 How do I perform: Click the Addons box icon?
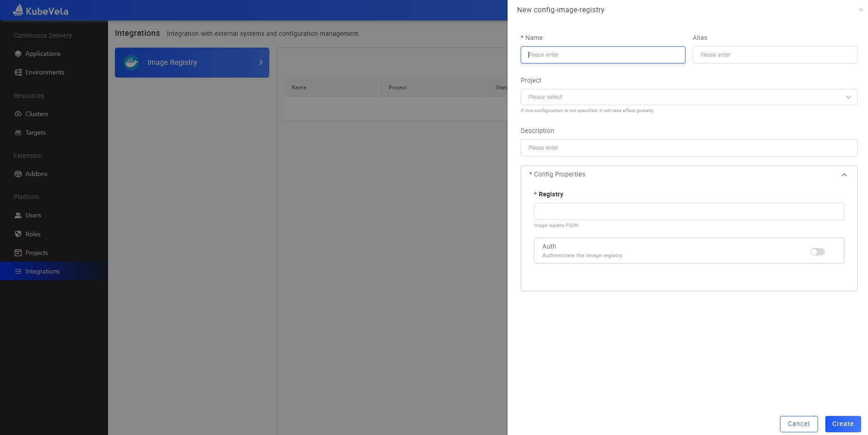[x=18, y=174]
